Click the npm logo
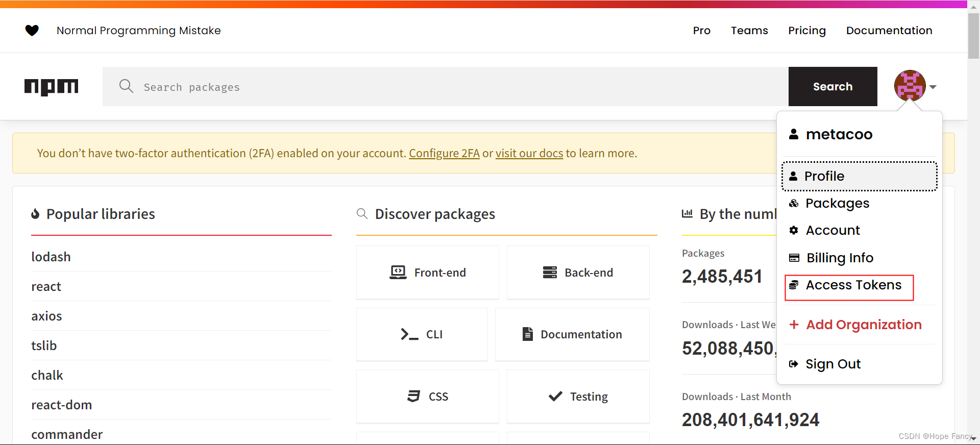The width and height of the screenshot is (980, 445). point(52,87)
